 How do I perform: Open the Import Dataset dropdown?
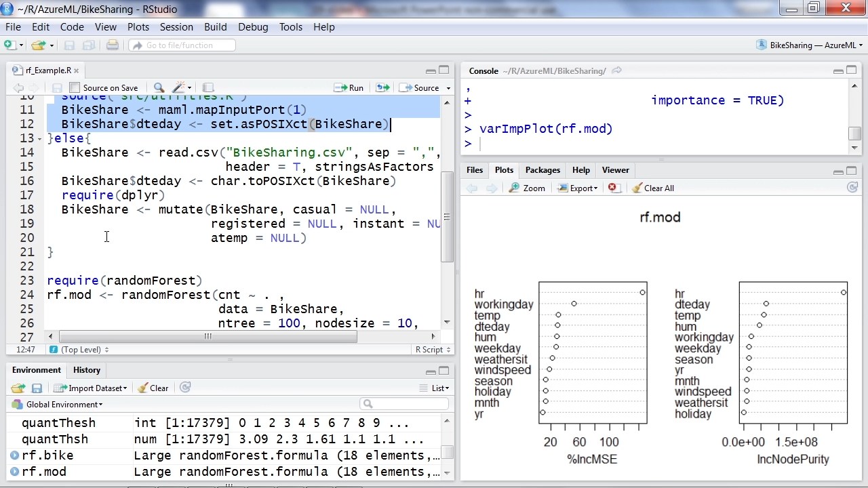point(91,388)
